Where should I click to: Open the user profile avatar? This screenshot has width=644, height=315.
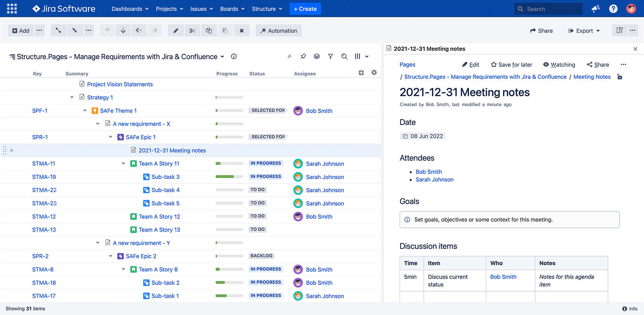[631, 9]
